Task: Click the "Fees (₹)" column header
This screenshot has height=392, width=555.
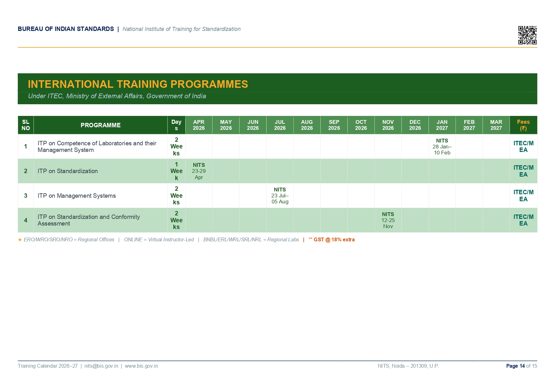Action: click(523, 125)
